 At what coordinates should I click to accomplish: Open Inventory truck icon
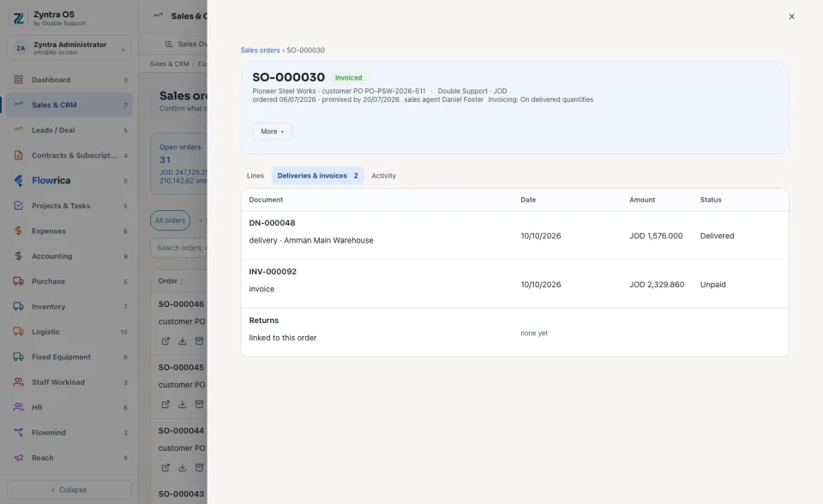click(18, 306)
